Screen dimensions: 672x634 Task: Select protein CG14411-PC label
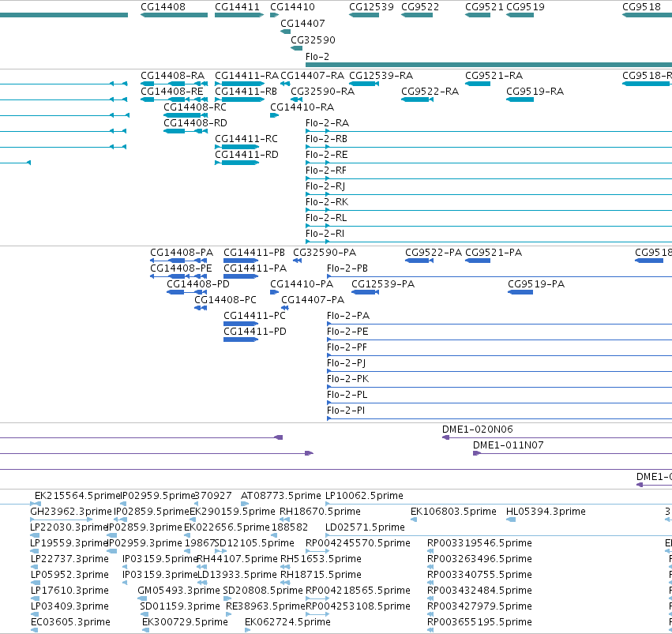pos(254,316)
